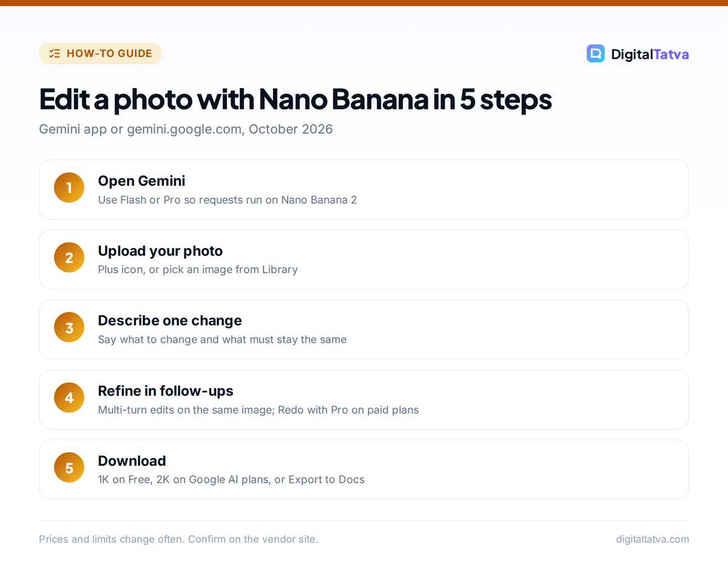The width and height of the screenshot is (728, 575).
Task: Click the "Download" step title
Action: click(x=132, y=461)
